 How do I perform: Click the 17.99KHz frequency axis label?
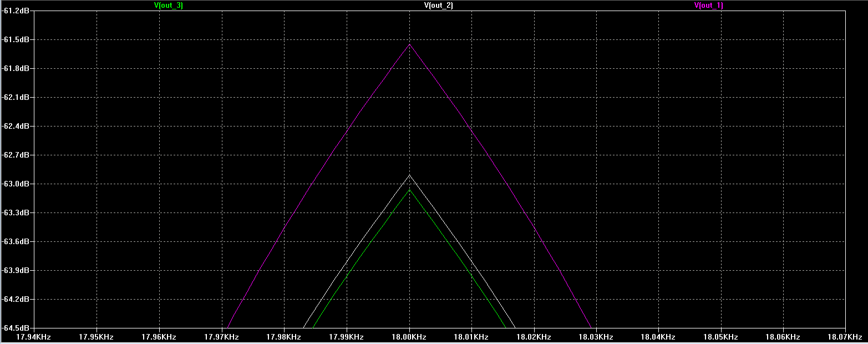(347, 337)
